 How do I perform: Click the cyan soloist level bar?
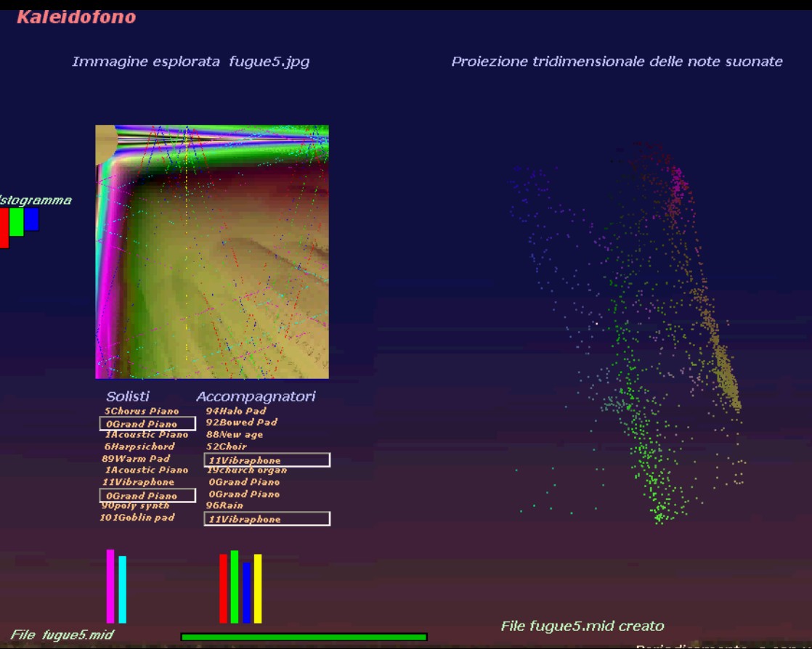(x=123, y=589)
